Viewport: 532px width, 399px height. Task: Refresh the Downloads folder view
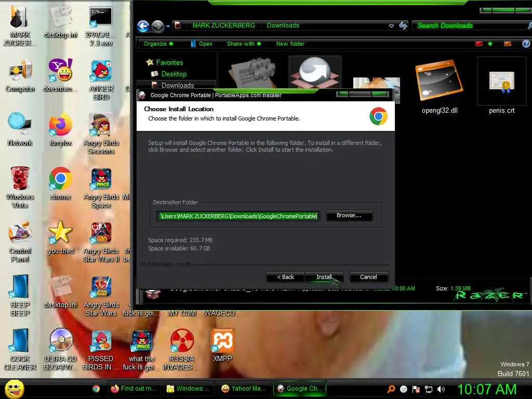pos(403,25)
